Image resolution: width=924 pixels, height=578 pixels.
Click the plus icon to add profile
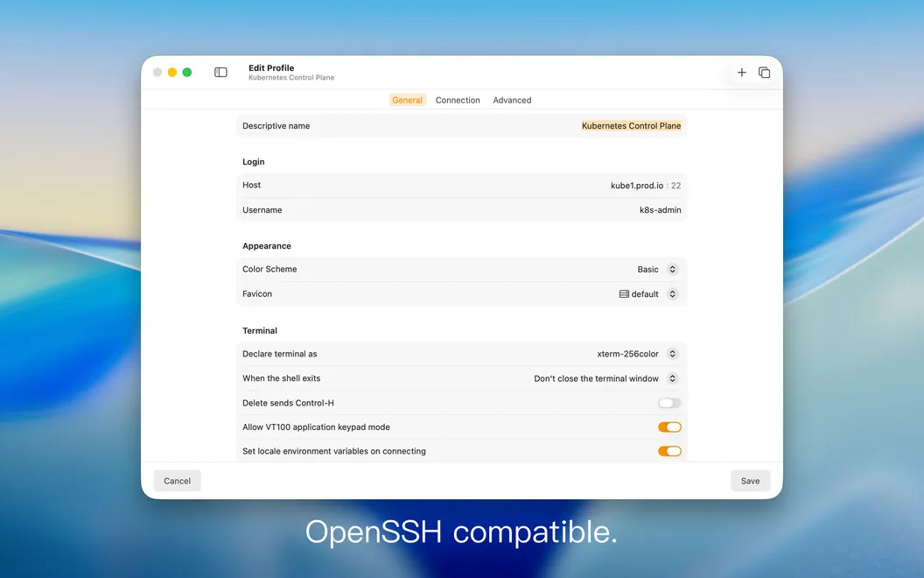[x=741, y=72]
